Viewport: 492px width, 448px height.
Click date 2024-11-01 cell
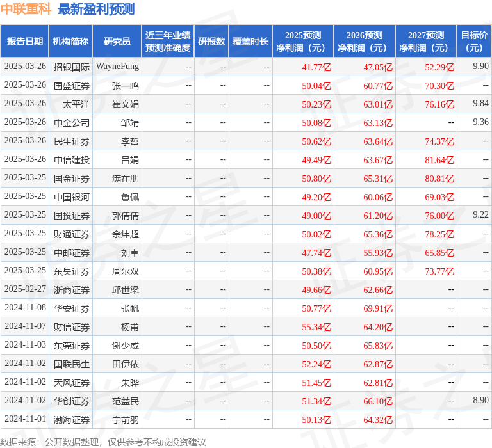(x=25, y=419)
